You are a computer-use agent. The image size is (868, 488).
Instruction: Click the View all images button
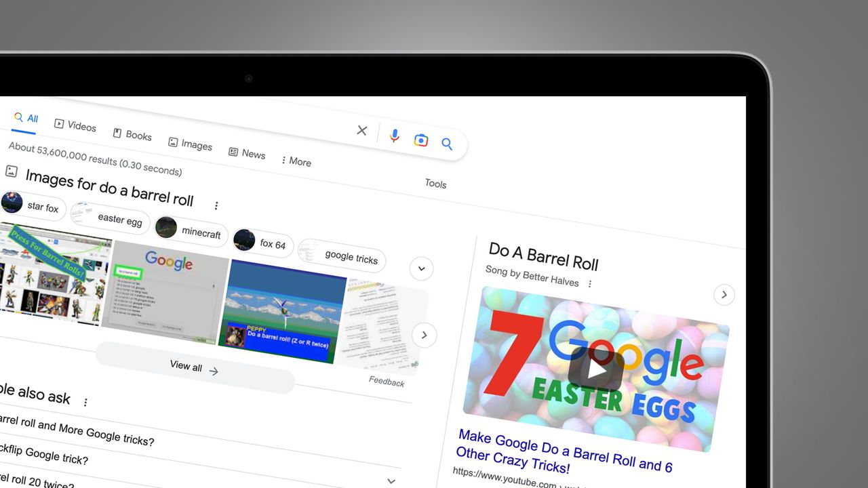(195, 368)
